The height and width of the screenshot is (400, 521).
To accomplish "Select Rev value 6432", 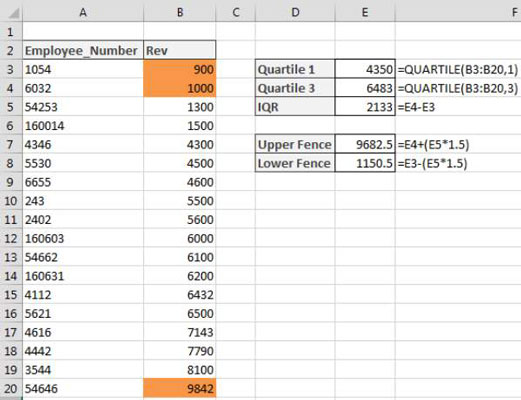I will tap(180, 295).
